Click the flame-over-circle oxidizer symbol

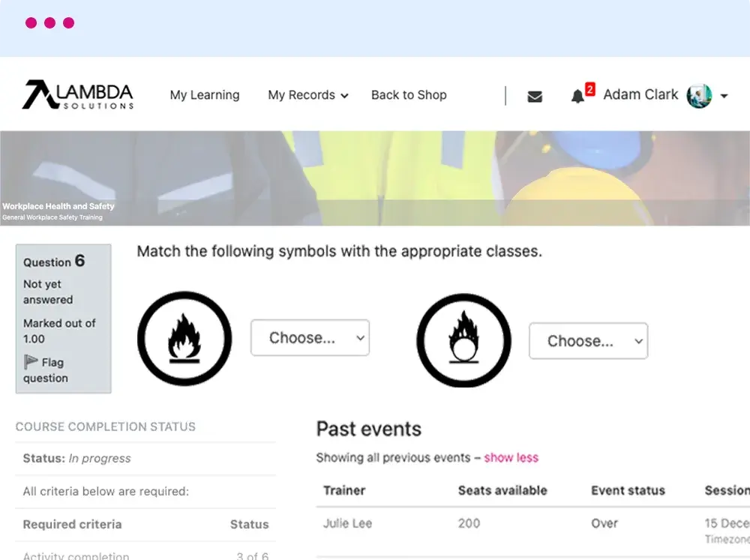pyautogui.click(x=463, y=340)
